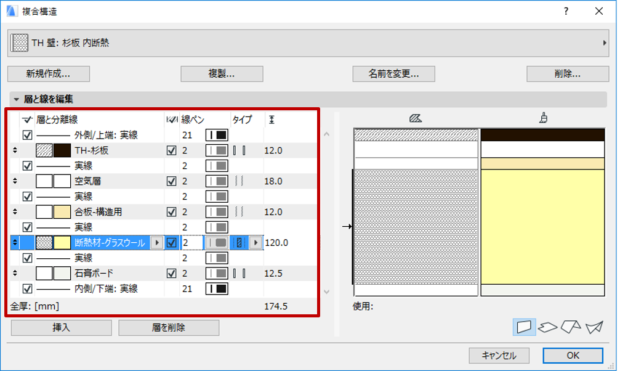
Task: Click the help question mark button
Action: tap(566, 11)
